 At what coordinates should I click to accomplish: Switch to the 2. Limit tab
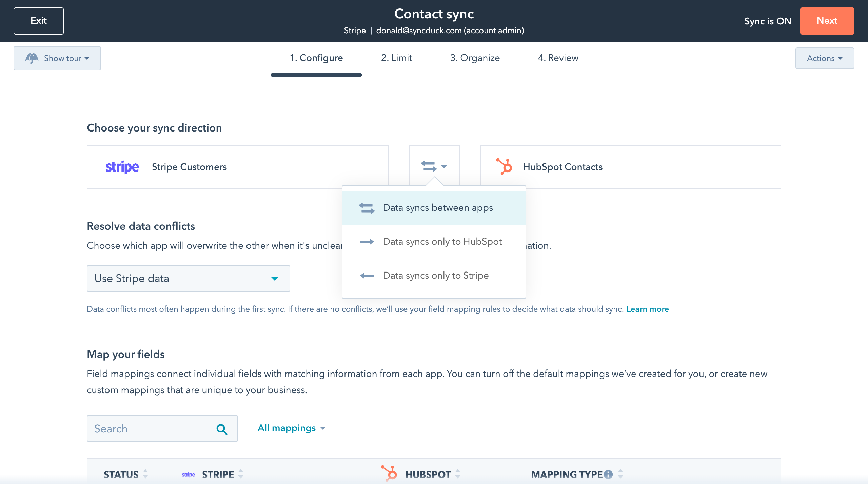[396, 58]
